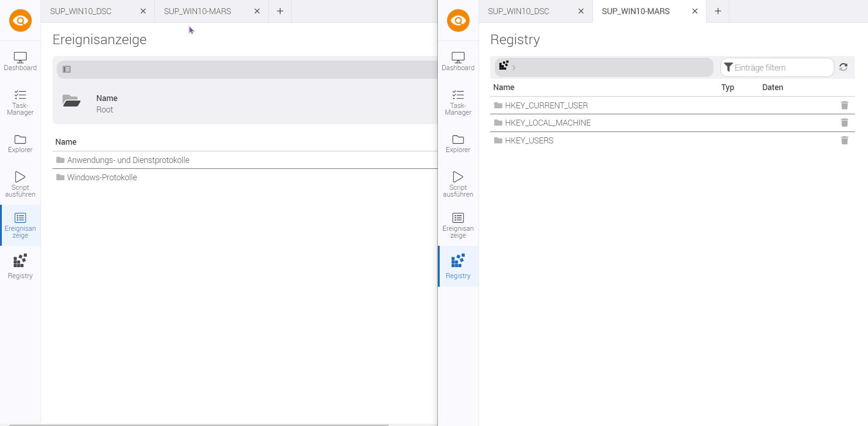The image size is (868, 426).
Task: Open Ereignisanzeige in the right window sidebar
Action: [458, 225]
